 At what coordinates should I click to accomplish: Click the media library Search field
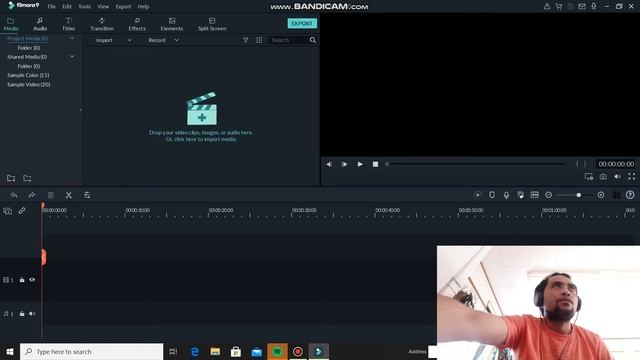288,40
